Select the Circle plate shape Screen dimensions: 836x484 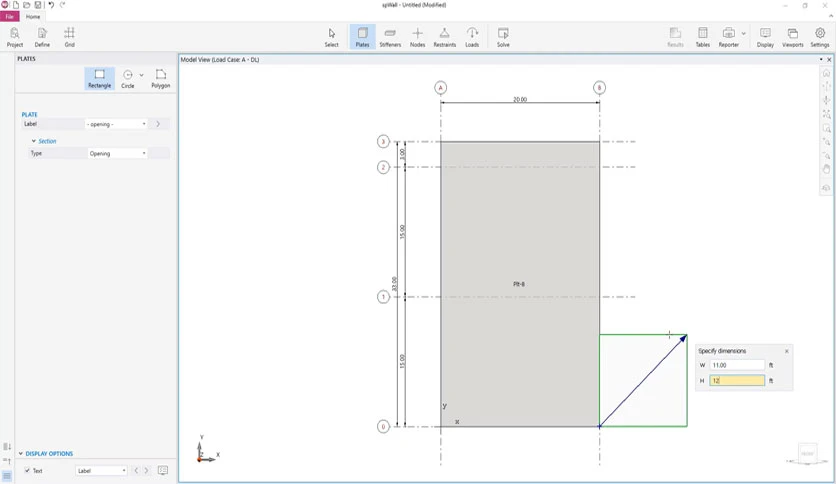(x=128, y=78)
